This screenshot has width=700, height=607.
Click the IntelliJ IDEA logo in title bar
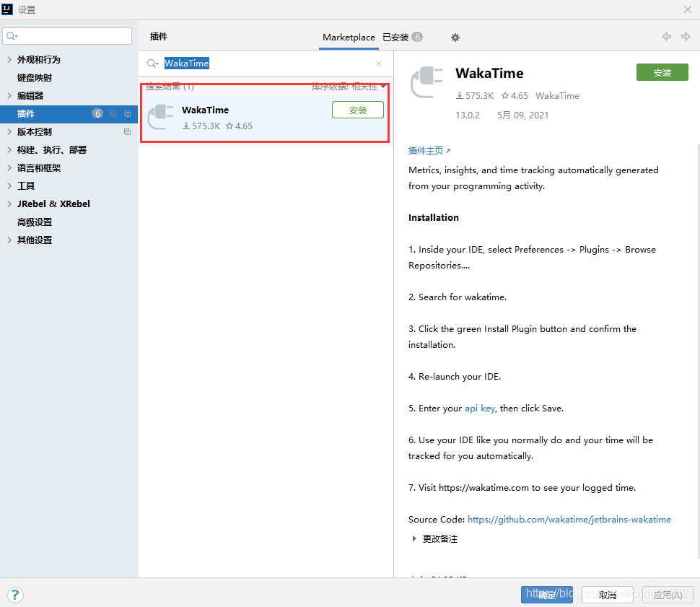[x=8, y=9]
